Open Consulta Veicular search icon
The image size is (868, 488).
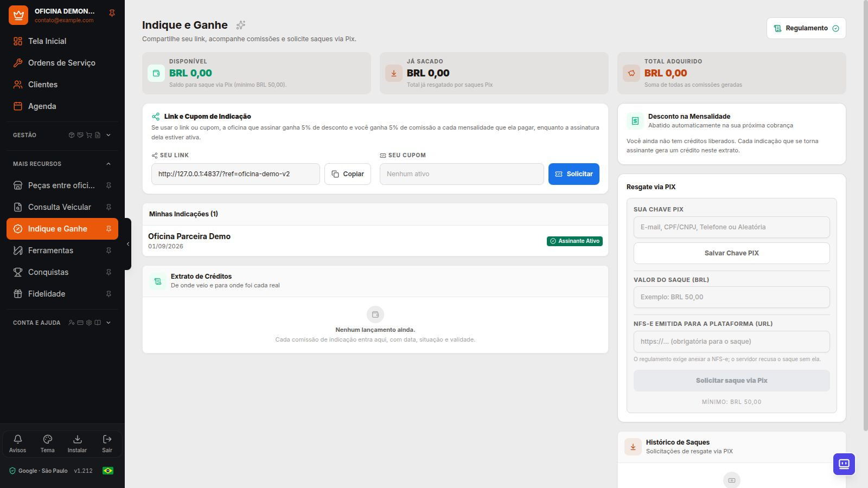[18, 207]
